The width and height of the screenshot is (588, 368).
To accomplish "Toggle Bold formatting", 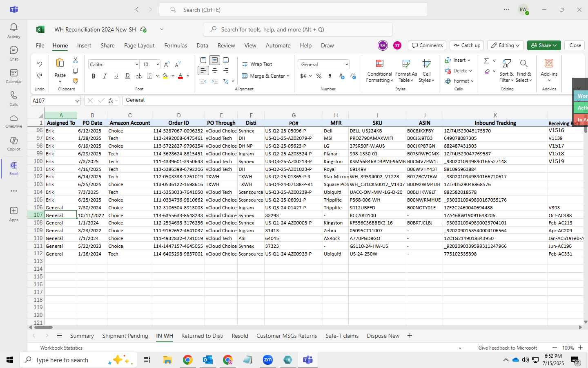I will click(94, 76).
